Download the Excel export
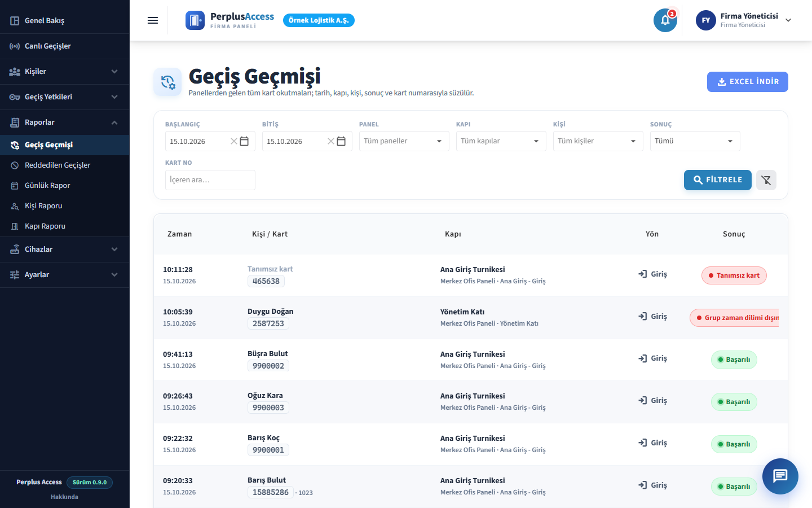The image size is (812, 508). pos(748,82)
